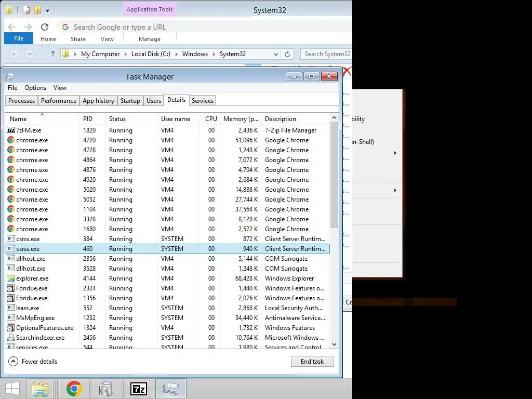
Task: Switch to the Startup tab
Action: coord(130,100)
